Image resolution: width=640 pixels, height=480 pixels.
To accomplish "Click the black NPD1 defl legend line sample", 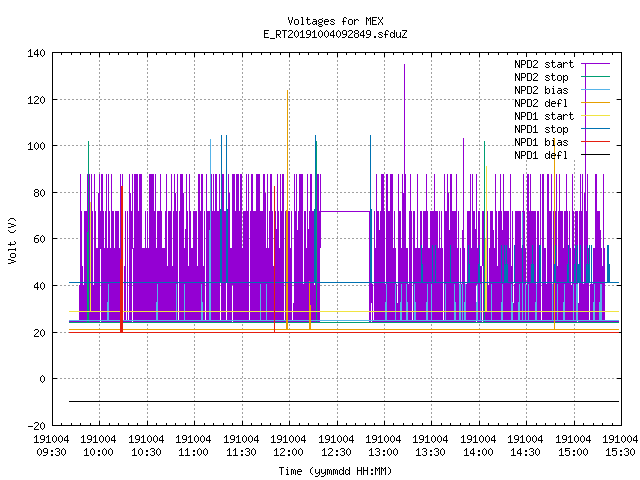I will point(595,155).
